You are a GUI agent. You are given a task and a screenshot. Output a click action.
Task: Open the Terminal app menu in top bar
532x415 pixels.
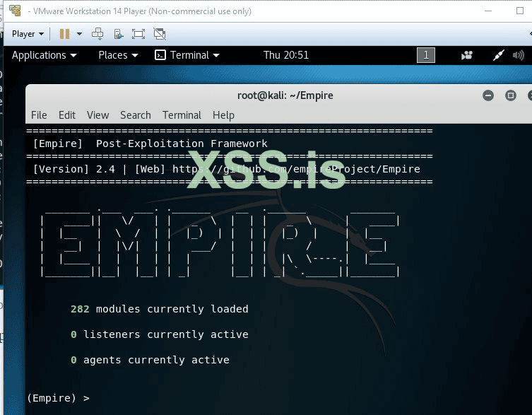pyautogui.click(x=187, y=55)
